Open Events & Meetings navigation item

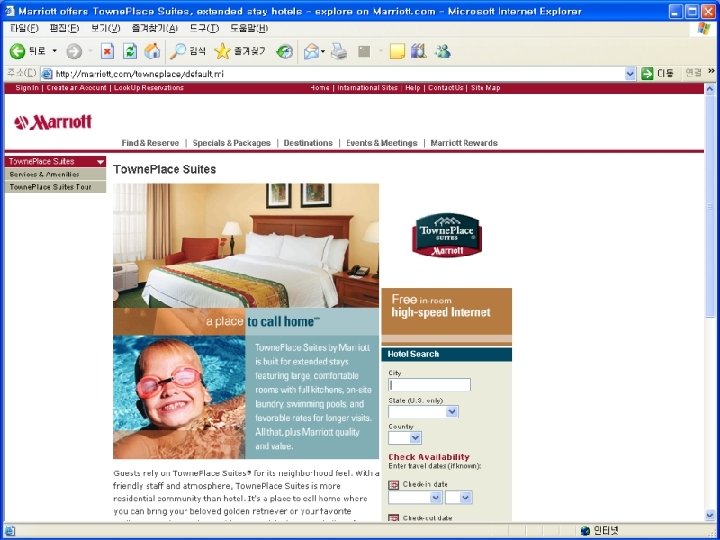pos(382,143)
